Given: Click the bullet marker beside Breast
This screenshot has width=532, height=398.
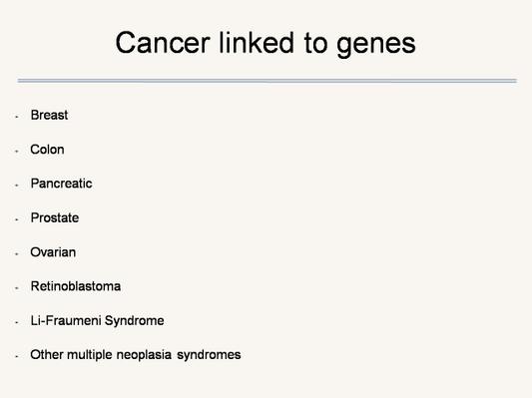Looking at the screenshot, I should (x=17, y=117).
